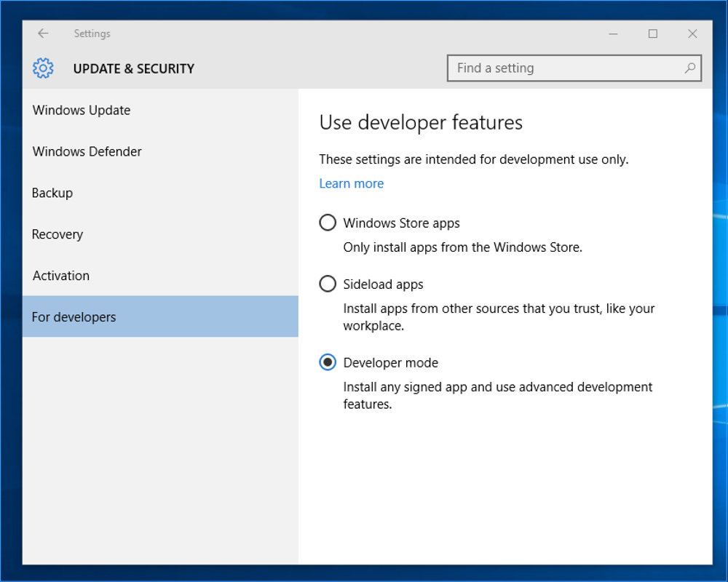Open the Windows Update section
728x582 pixels.
tap(160, 110)
